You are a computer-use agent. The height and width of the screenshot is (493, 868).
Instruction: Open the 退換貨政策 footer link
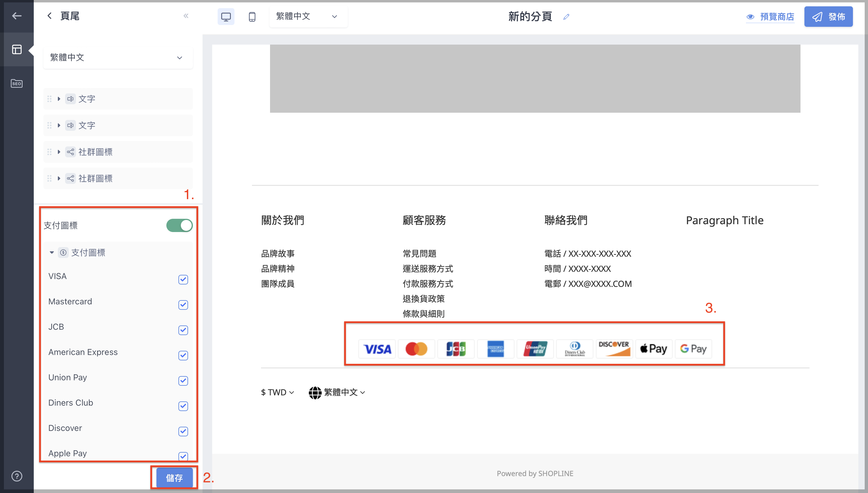(x=423, y=299)
